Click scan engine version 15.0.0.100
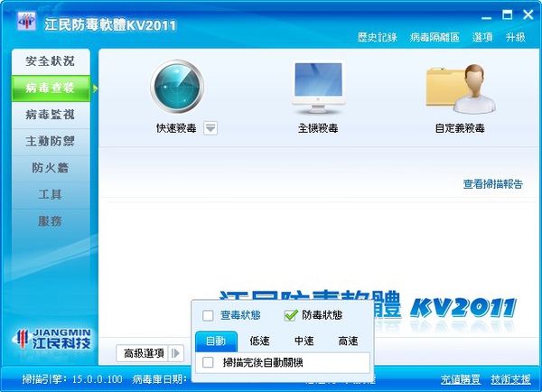The width and height of the screenshot is (542, 392). coord(98,379)
